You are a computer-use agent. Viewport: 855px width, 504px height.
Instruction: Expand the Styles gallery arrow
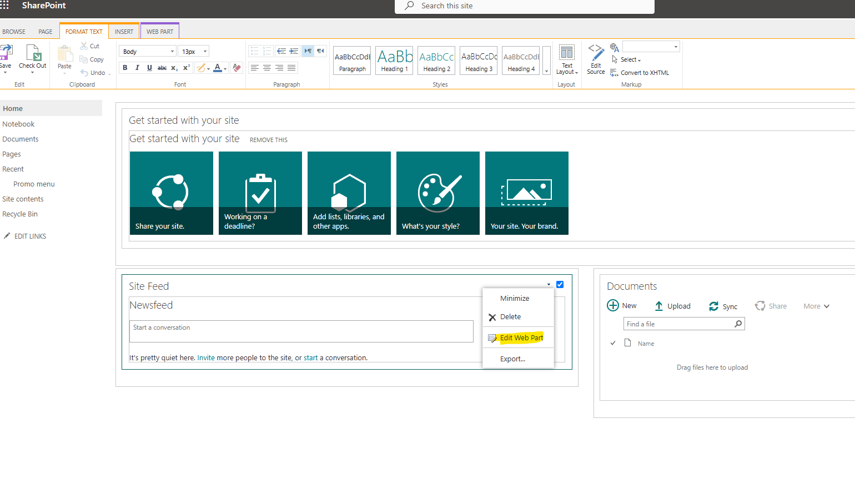[546, 61]
